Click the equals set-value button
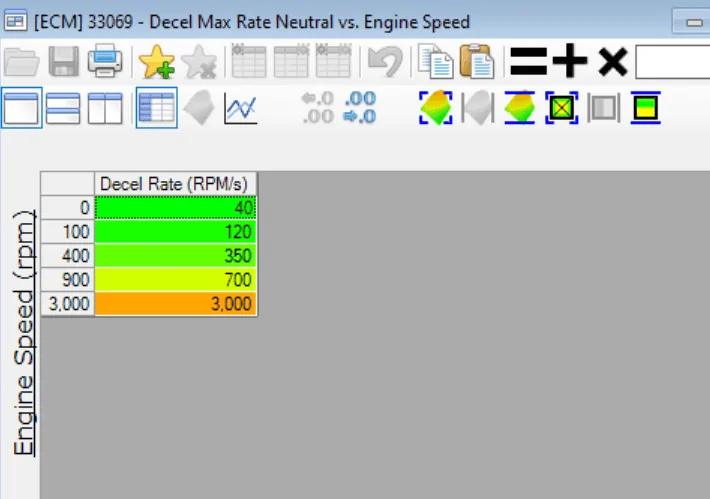 click(x=528, y=62)
